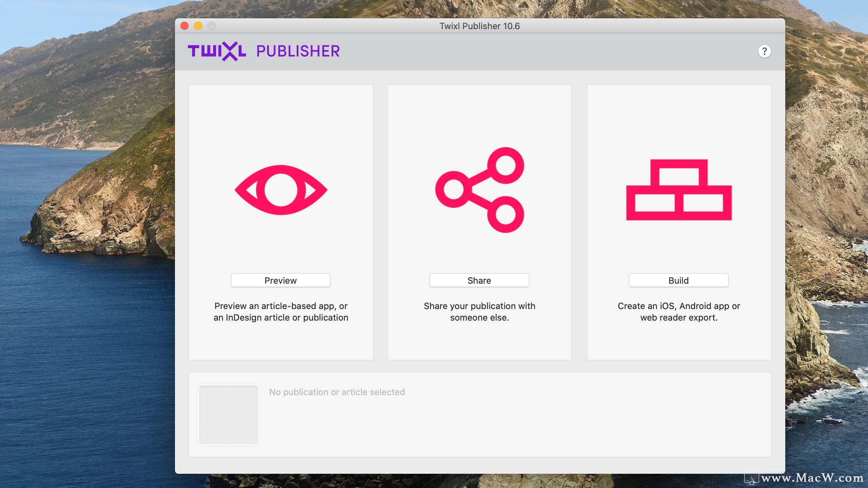Click the 'Preview an article-based app' description
The width and height of the screenshot is (868, 488).
point(281,312)
